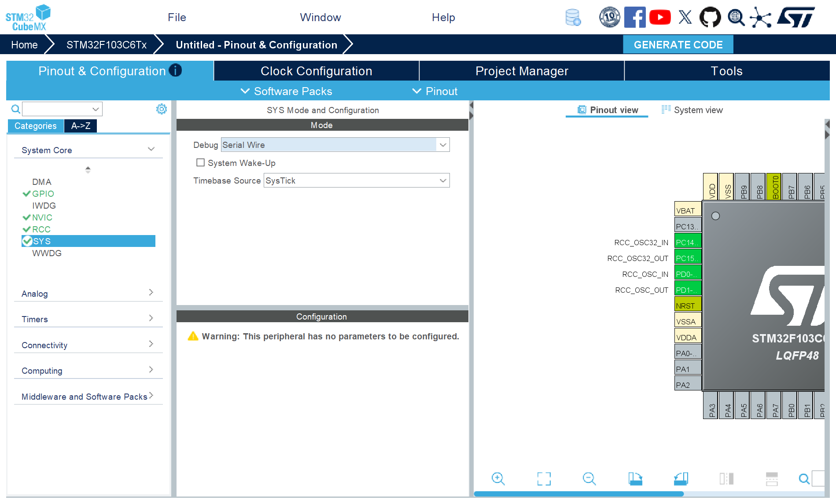Screen dimensions: 836x504
Task: Click the Pinout view chip icon
Action: coord(582,110)
